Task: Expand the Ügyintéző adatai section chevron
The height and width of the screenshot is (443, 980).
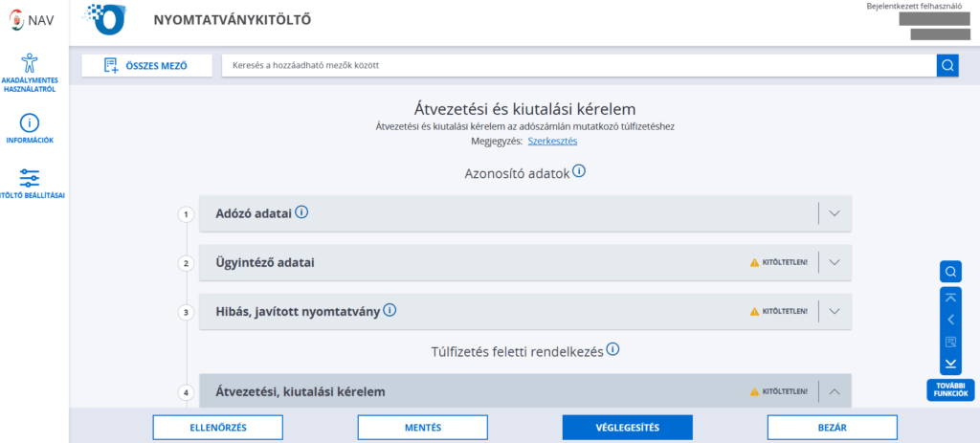Action: click(835, 262)
